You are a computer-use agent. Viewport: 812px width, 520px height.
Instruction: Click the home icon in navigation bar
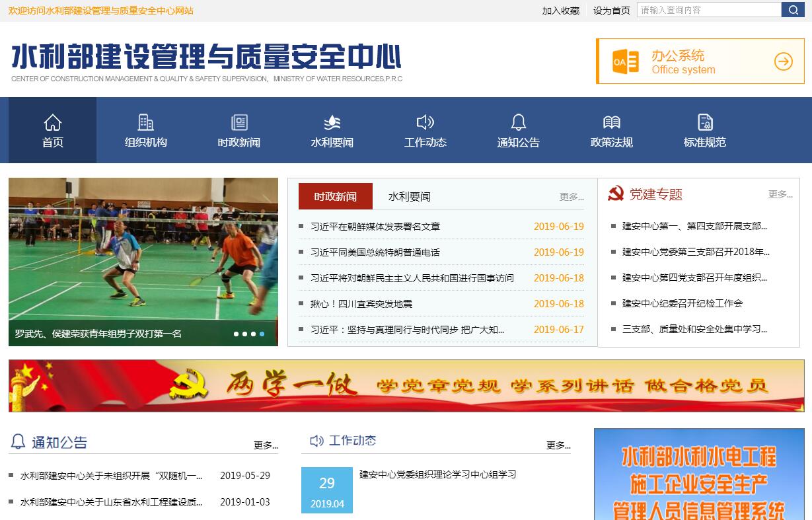tap(53, 122)
